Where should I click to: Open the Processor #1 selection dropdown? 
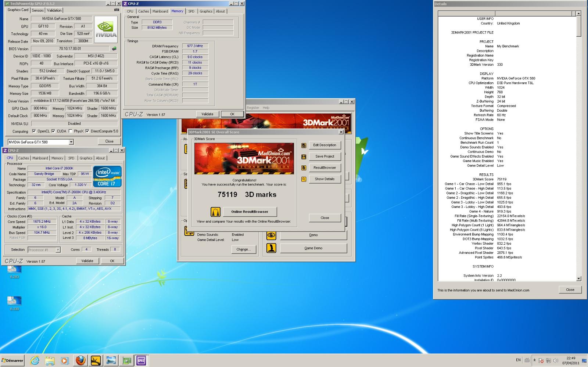[58, 250]
